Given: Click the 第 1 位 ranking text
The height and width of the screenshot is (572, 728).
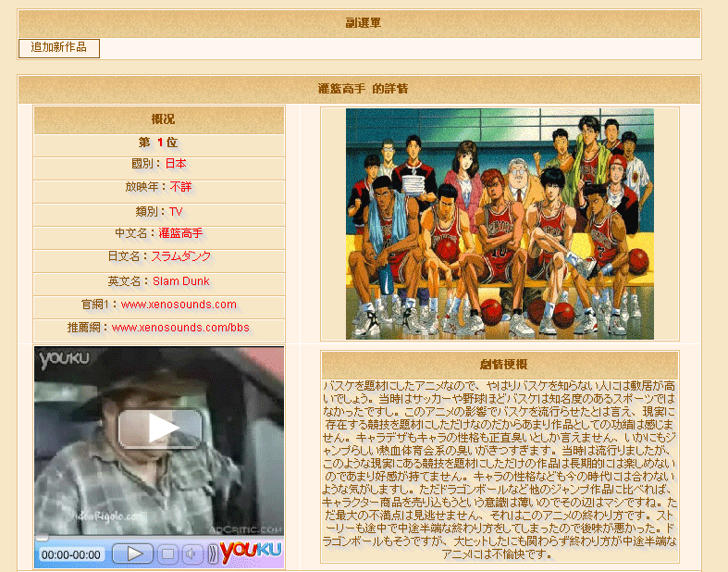Looking at the screenshot, I should click(158, 143).
